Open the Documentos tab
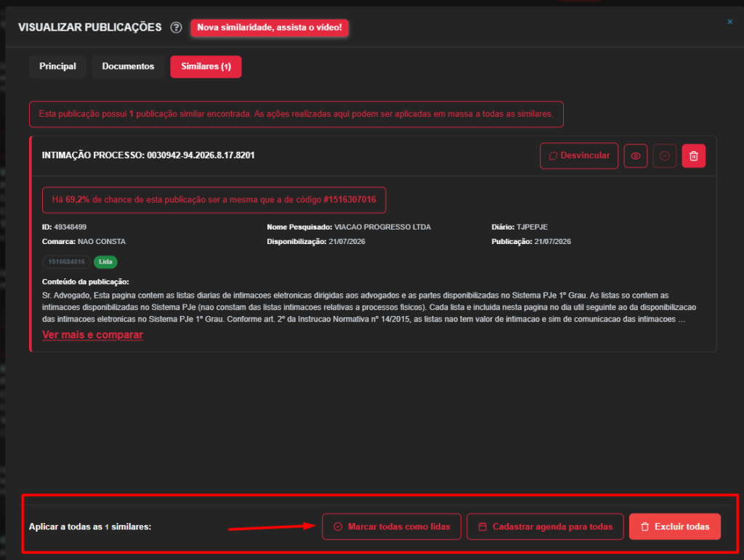 click(x=128, y=66)
